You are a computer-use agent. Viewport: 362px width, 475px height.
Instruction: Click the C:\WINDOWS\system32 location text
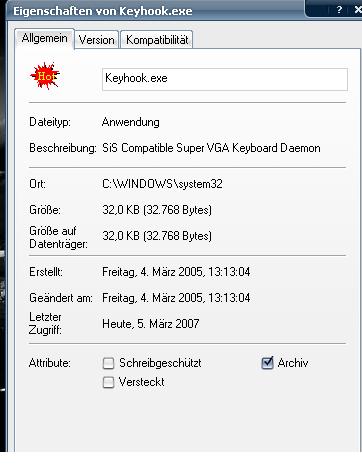[162, 184]
